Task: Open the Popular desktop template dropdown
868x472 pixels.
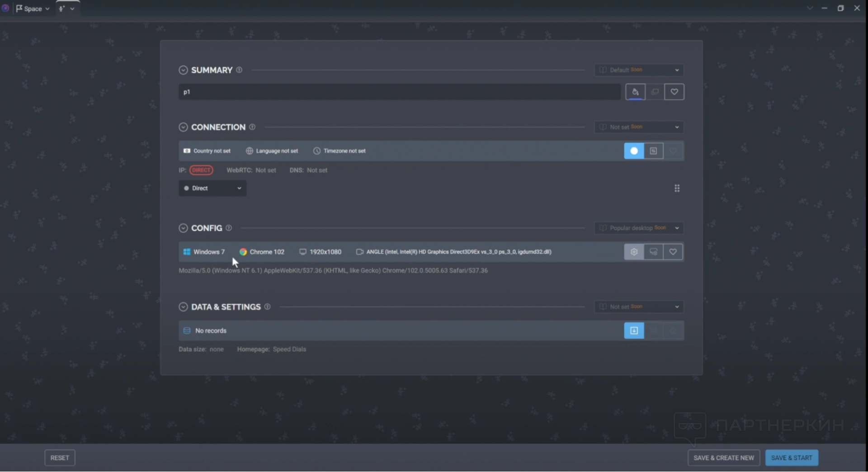Action: point(639,228)
